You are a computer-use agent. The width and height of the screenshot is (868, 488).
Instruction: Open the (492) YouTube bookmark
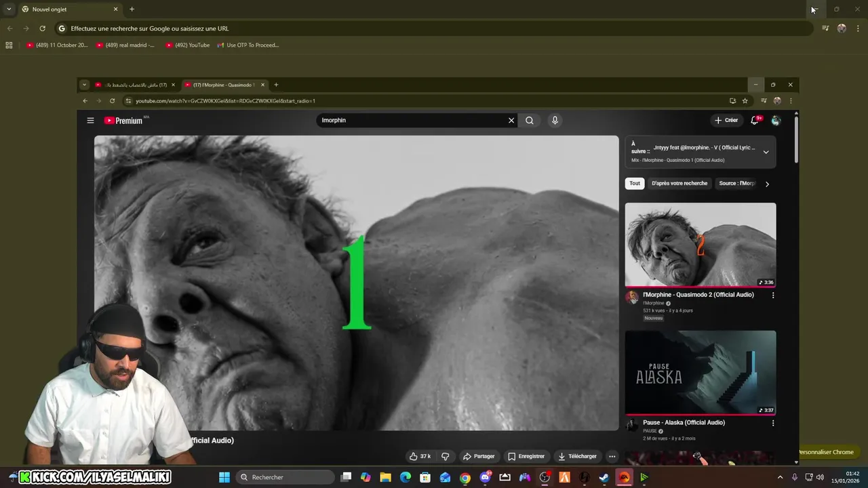[188, 45]
